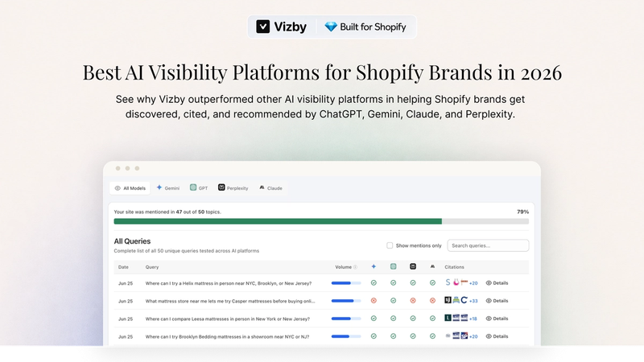Click the +33 citations link in Casper row
This screenshot has width=644, height=362.
pyautogui.click(x=473, y=301)
